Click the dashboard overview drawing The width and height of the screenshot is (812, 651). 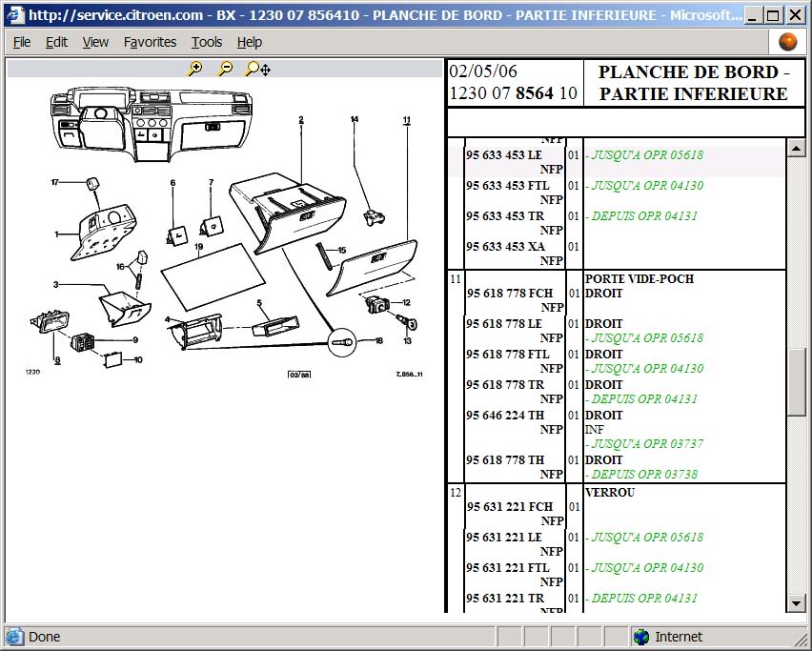(152, 124)
